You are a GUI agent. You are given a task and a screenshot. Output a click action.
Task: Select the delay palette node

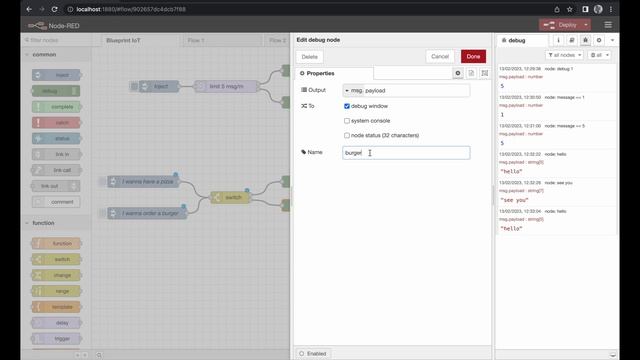coord(56,323)
